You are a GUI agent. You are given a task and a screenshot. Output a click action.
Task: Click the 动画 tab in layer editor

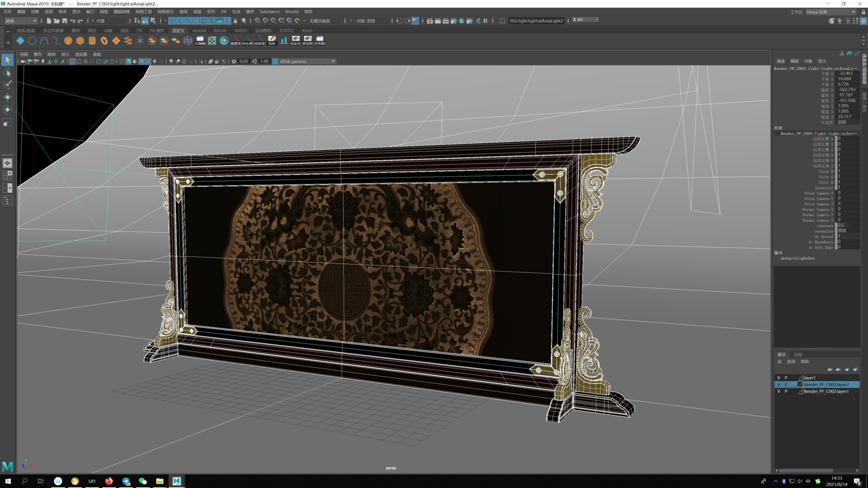(798, 355)
